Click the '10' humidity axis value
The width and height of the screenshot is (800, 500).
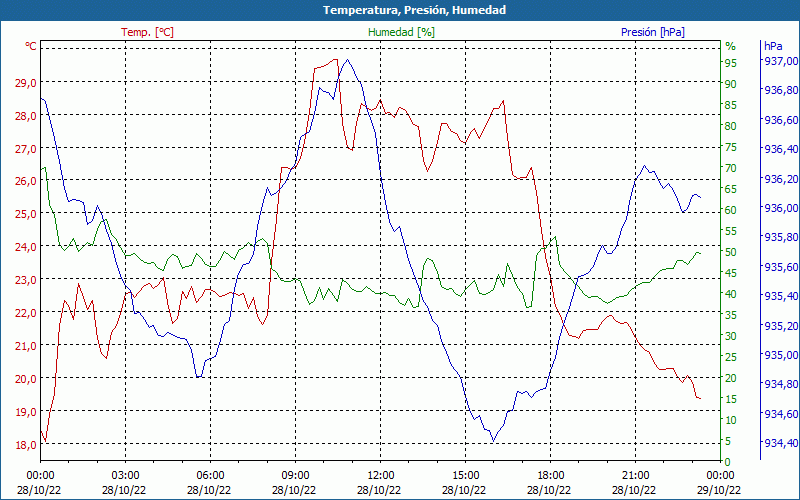731,420
